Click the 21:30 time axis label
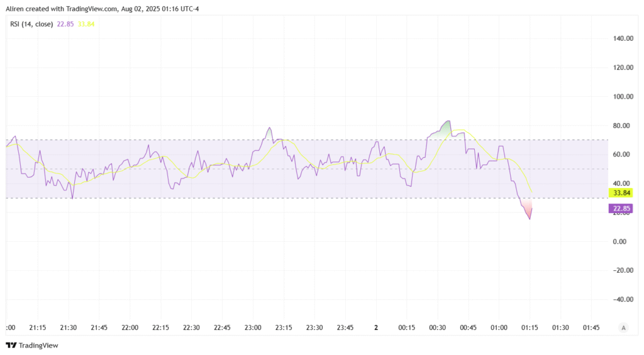This screenshot has height=355, width=644. click(68, 327)
